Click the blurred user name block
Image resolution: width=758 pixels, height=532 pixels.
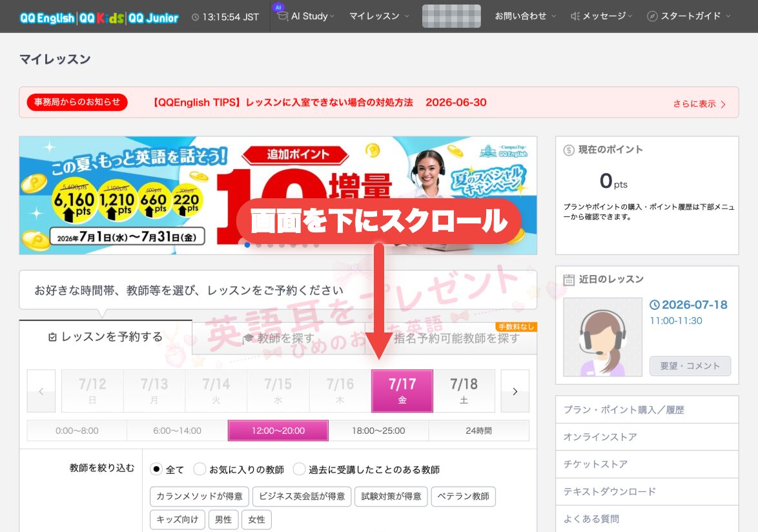coord(451,16)
